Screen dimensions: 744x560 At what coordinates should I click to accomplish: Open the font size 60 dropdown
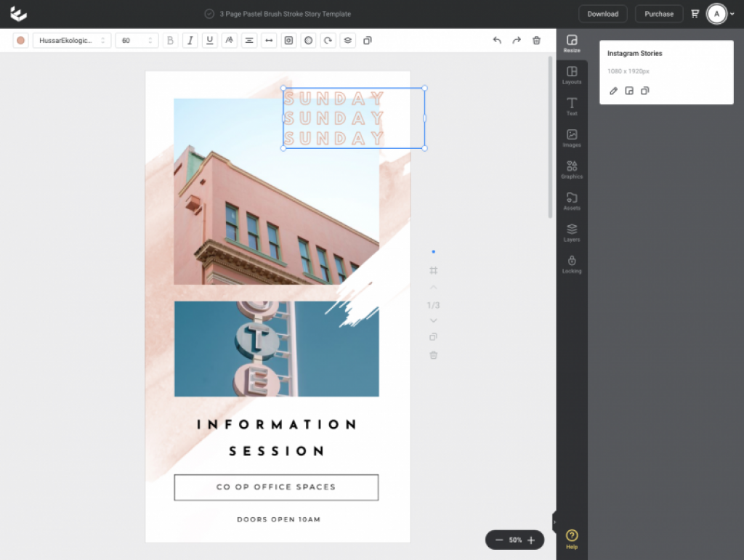point(137,41)
